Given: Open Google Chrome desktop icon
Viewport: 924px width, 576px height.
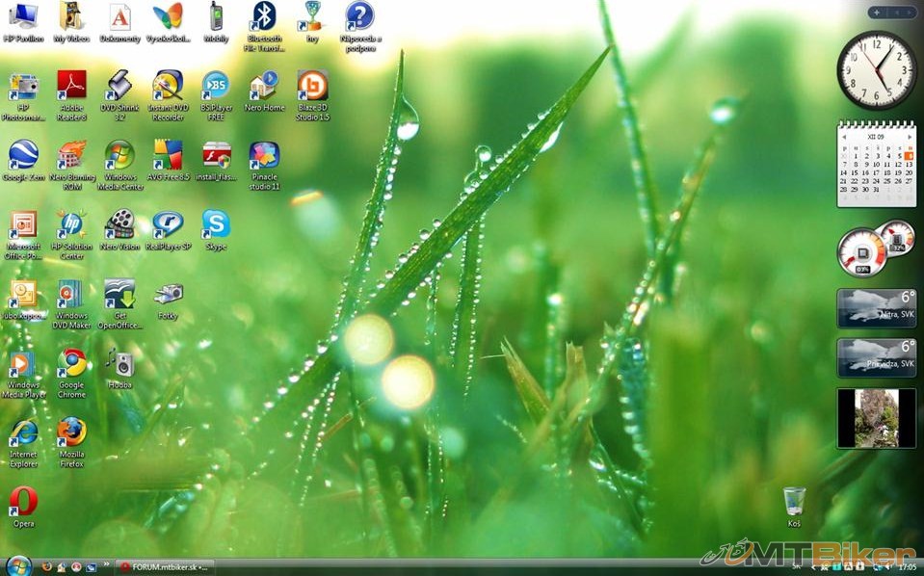Looking at the screenshot, I should 71,363.
